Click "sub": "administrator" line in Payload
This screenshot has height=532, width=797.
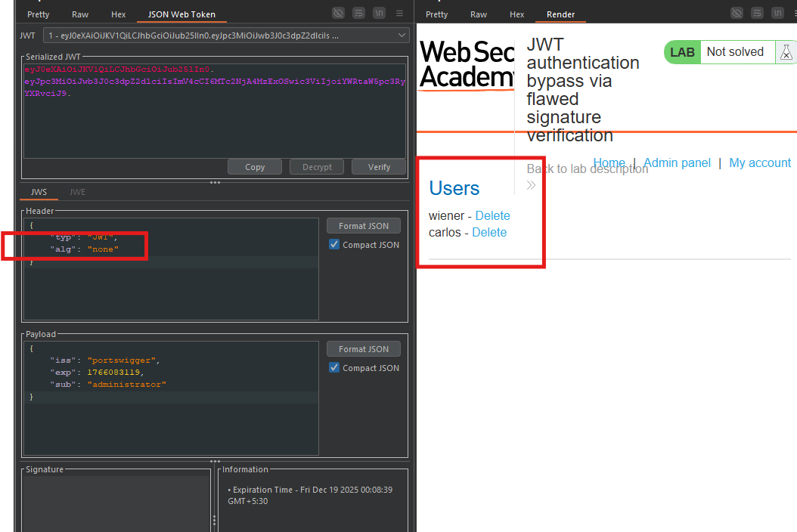click(x=108, y=385)
